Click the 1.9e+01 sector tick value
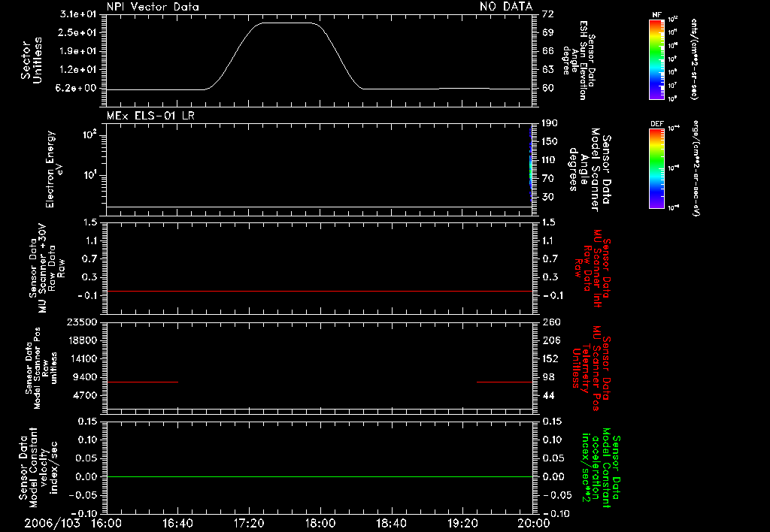Screen dimensions: 770x532 77,51
